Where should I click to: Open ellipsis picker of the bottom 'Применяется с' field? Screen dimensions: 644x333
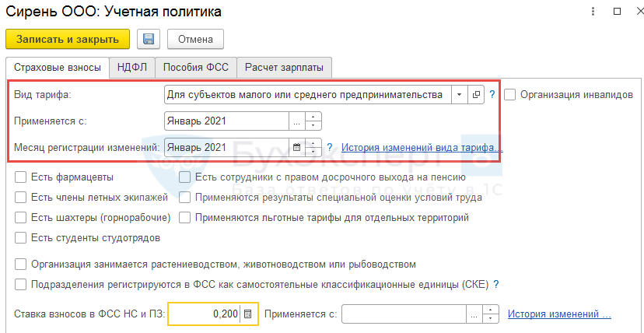[x=474, y=314]
